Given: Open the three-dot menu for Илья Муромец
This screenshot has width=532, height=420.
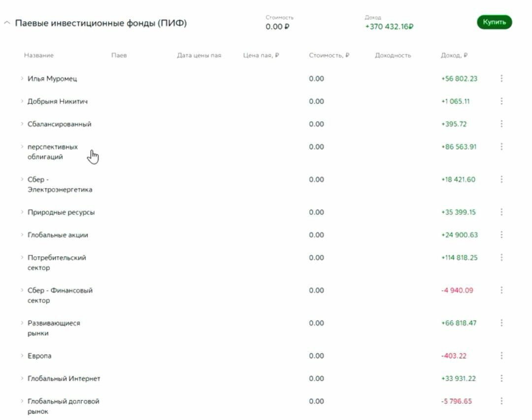Looking at the screenshot, I should 501,78.
